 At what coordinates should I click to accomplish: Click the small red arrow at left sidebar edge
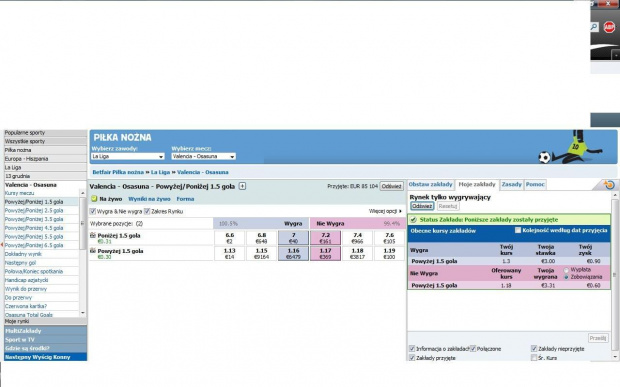(x=2, y=245)
